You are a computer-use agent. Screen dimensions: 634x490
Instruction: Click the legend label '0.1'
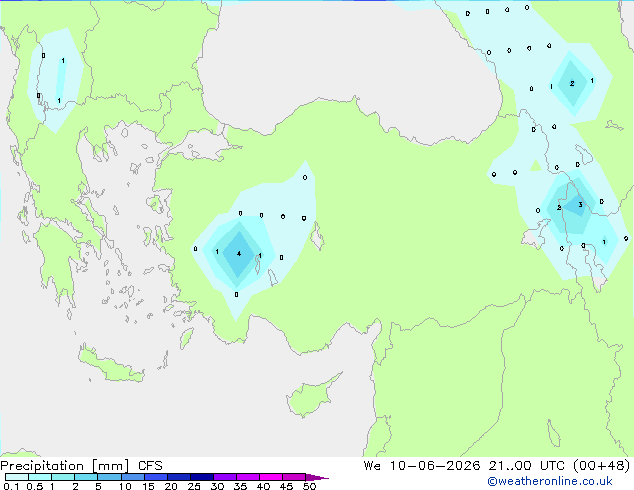click(x=11, y=486)
